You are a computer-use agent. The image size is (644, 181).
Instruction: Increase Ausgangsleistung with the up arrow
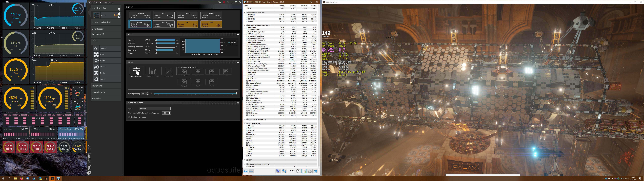coord(148,93)
